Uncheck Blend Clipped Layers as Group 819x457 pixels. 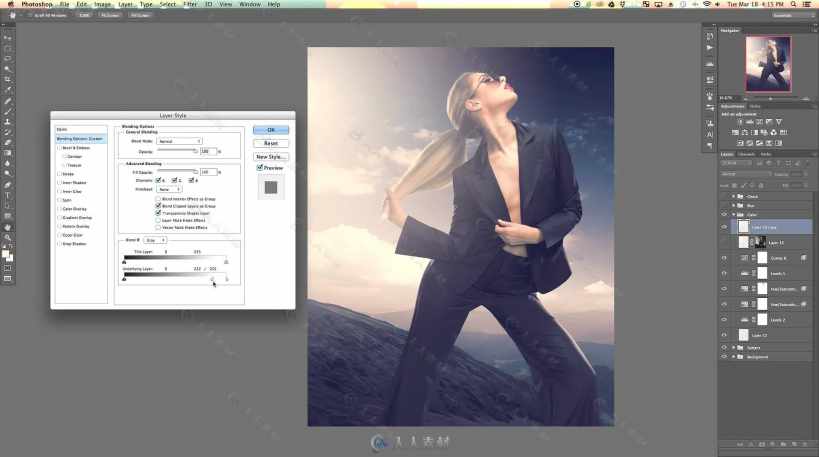(x=158, y=206)
